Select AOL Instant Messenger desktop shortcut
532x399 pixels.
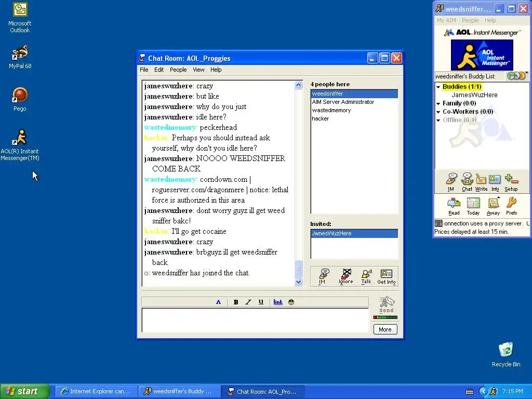pos(20,145)
